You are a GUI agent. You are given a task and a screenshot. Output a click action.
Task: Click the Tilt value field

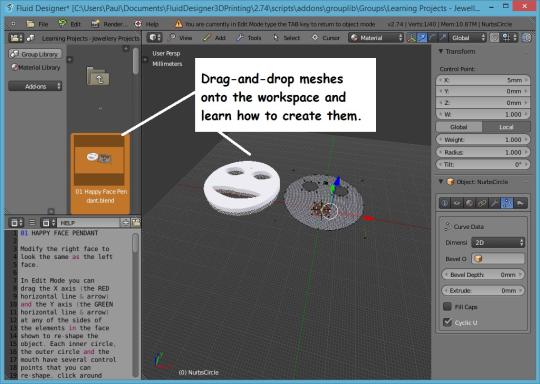coord(483,165)
